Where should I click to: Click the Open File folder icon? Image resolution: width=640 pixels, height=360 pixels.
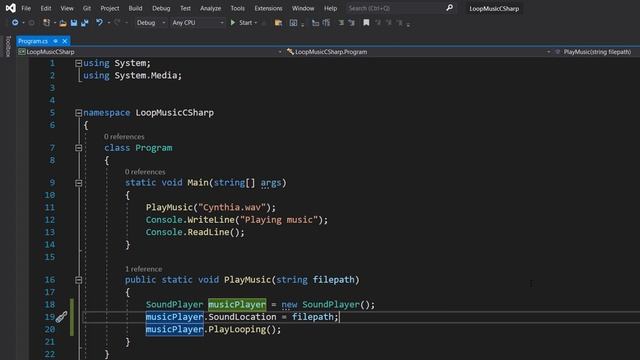click(x=63, y=23)
